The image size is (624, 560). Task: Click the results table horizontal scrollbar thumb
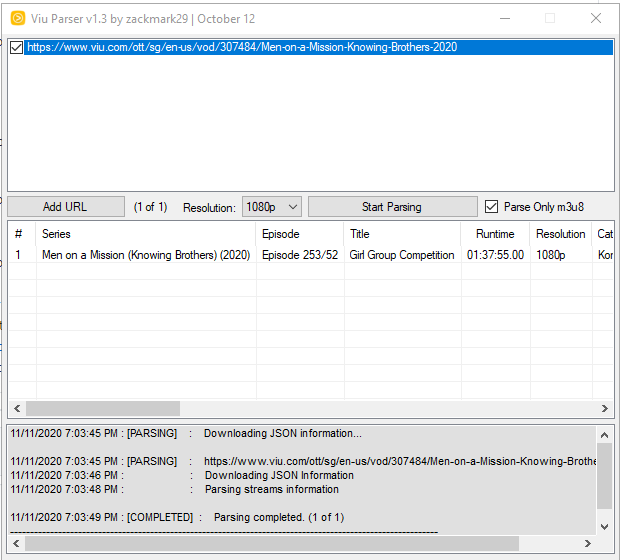tap(103, 408)
